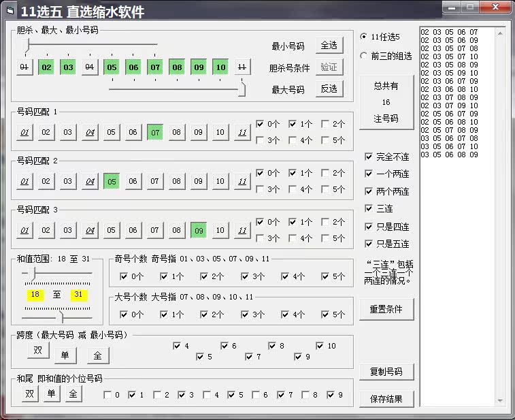Click the yellow 18 minimum sum field
The image size is (515, 420).
(35, 295)
